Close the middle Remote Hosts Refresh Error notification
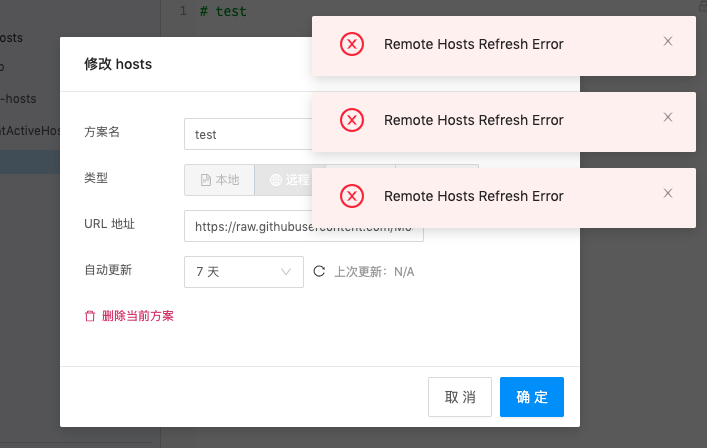Screen dimensions: 707x448 click(x=668, y=117)
